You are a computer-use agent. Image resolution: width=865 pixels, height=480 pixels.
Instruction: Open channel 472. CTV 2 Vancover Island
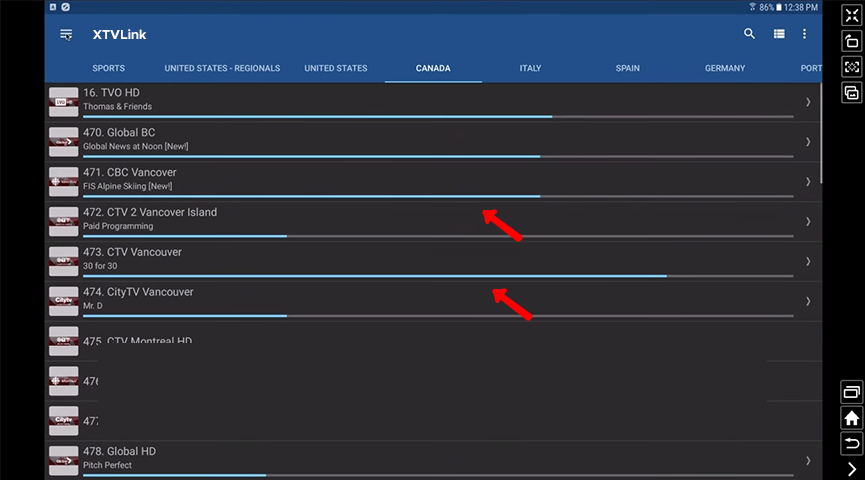[150, 212]
